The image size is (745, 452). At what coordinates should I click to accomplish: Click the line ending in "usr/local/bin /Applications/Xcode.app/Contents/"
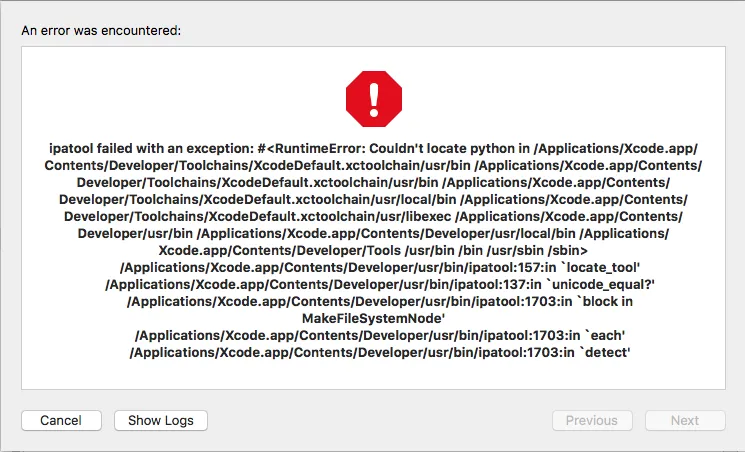point(372,199)
